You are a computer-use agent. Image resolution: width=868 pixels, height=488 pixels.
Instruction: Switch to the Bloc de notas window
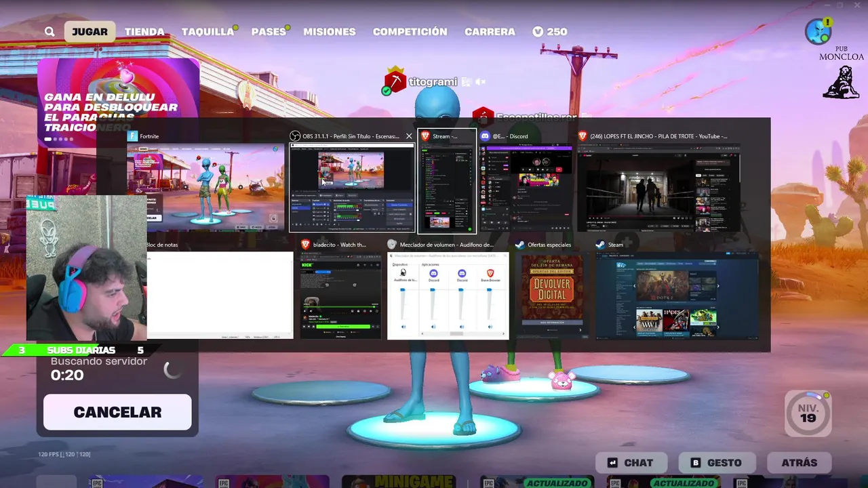click(220, 295)
